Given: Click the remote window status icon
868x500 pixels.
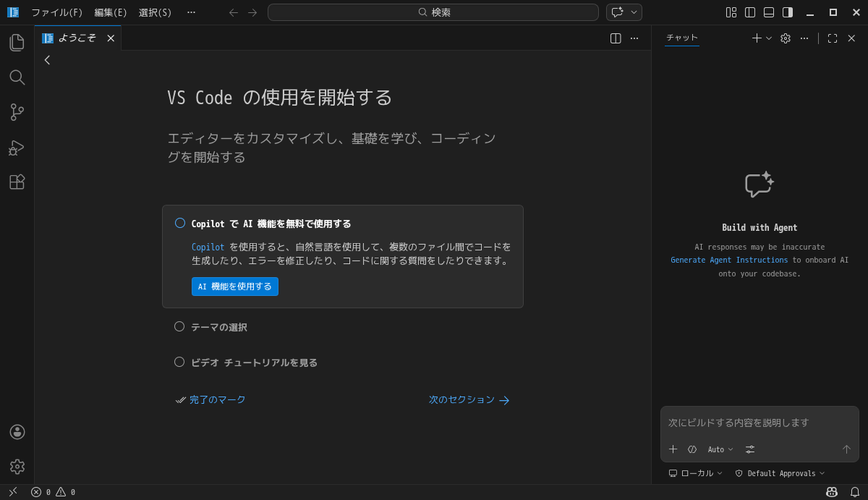Looking at the screenshot, I should click(x=13, y=492).
